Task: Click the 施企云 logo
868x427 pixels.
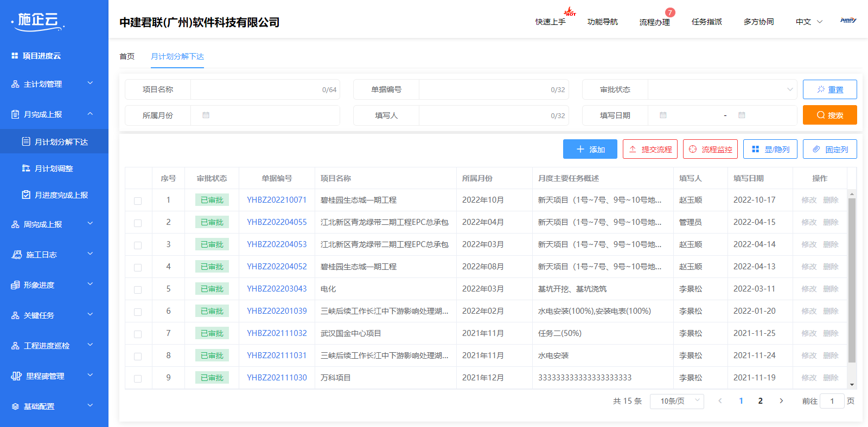Action: [38, 21]
